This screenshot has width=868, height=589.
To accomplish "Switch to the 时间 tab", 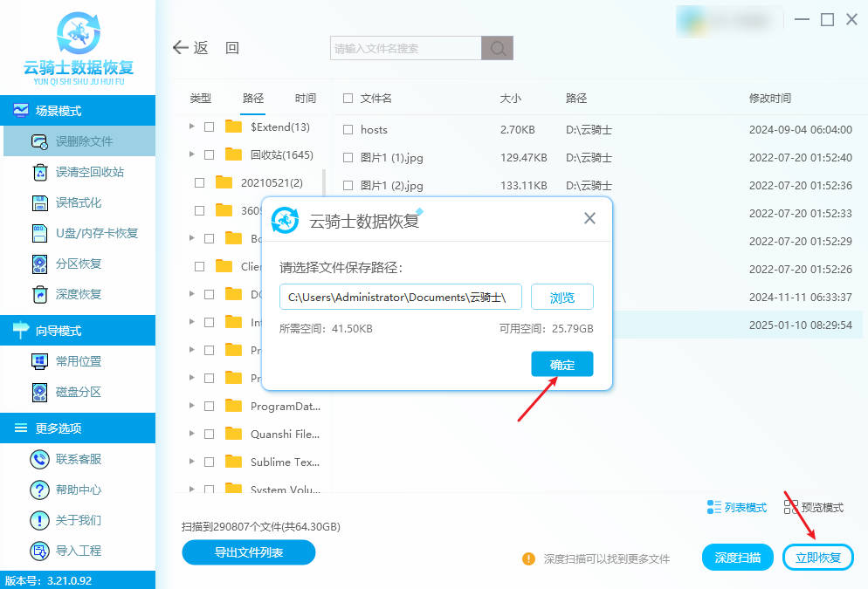I will click(x=306, y=99).
